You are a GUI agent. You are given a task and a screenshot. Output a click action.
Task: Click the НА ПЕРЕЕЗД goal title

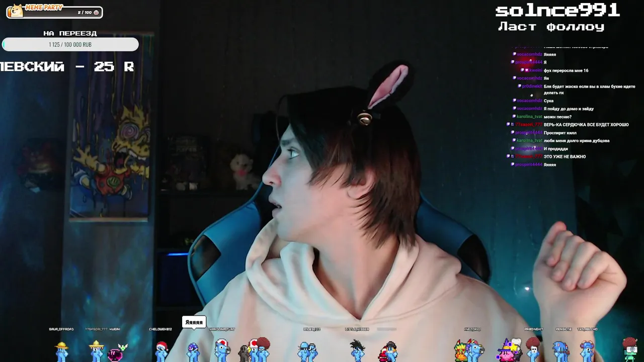70,33
